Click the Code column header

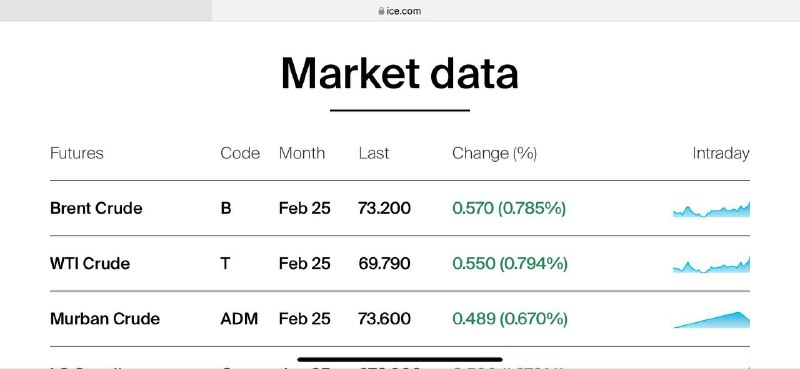tap(240, 153)
